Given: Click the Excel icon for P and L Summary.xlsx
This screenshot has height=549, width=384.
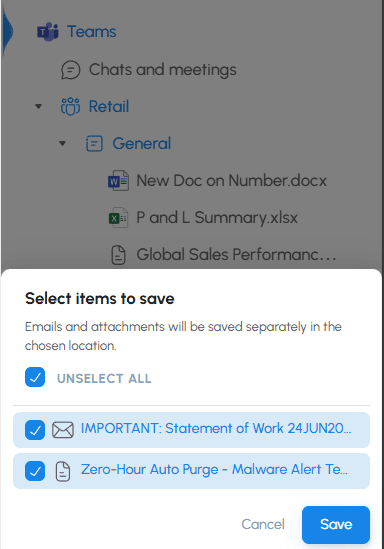Looking at the screenshot, I should [118, 218].
